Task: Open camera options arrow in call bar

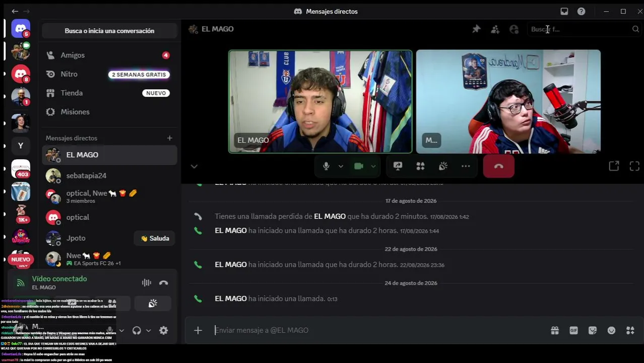Action: 373,166
